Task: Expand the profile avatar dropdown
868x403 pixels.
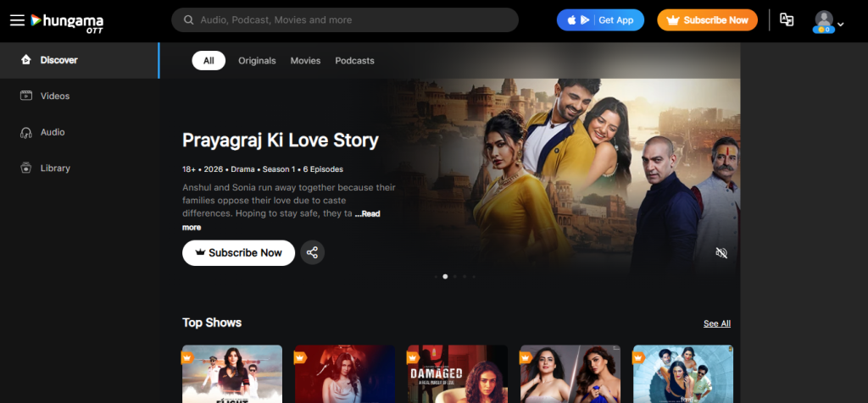Action: [x=827, y=22]
